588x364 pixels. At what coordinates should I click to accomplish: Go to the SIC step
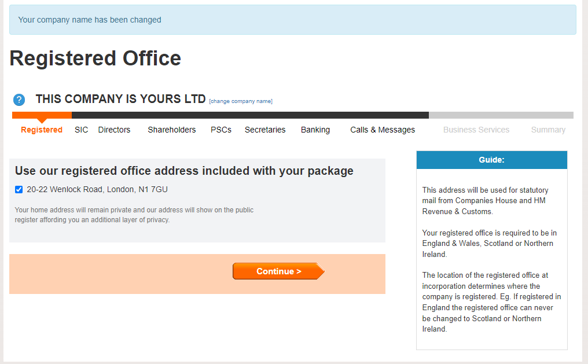82,130
